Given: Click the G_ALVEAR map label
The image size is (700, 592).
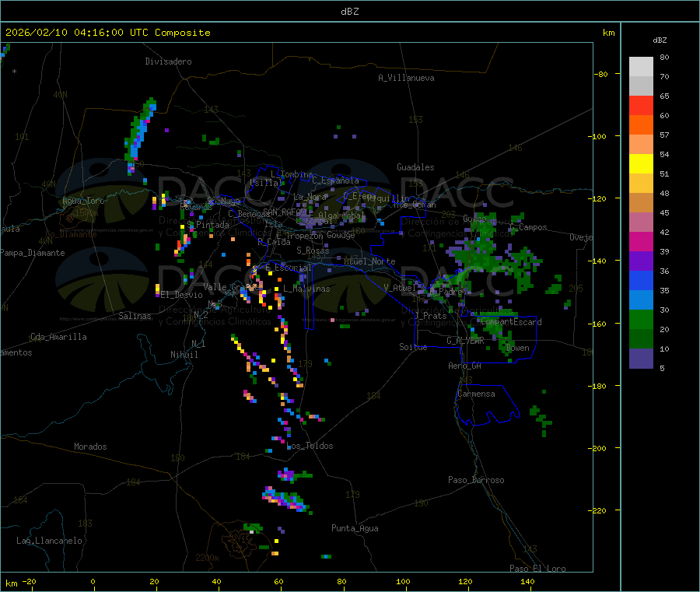Looking at the screenshot, I should (x=465, y=341).
